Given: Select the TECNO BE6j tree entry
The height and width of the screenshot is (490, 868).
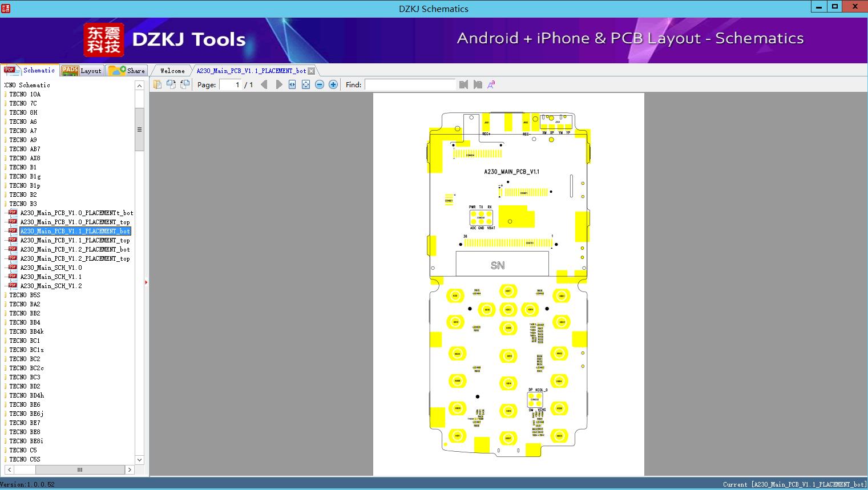Looking at the screenshot, I should point(27,414).
